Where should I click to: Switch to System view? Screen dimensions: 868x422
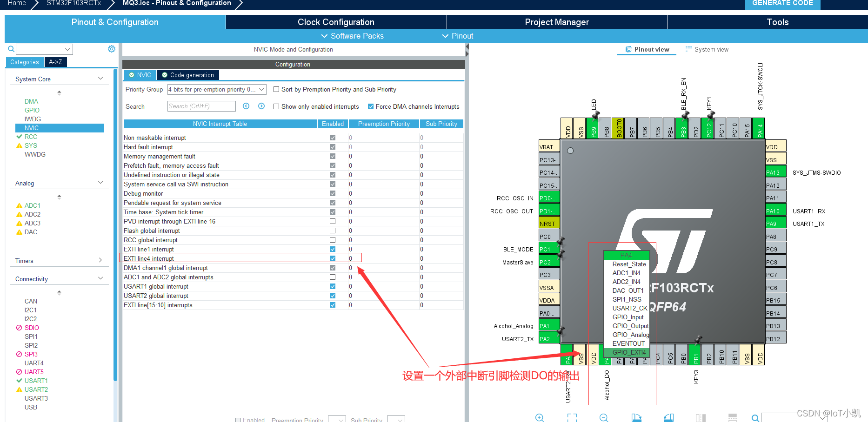[x=707, y=49]
